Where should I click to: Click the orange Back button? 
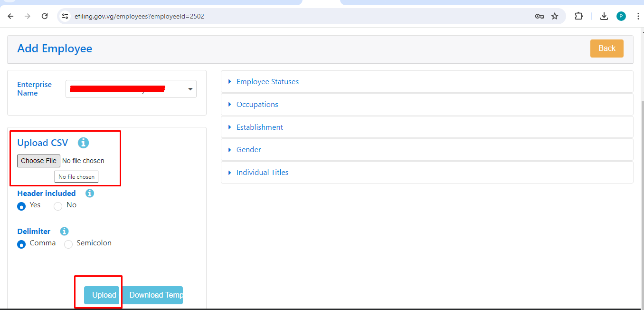point(606,48)
